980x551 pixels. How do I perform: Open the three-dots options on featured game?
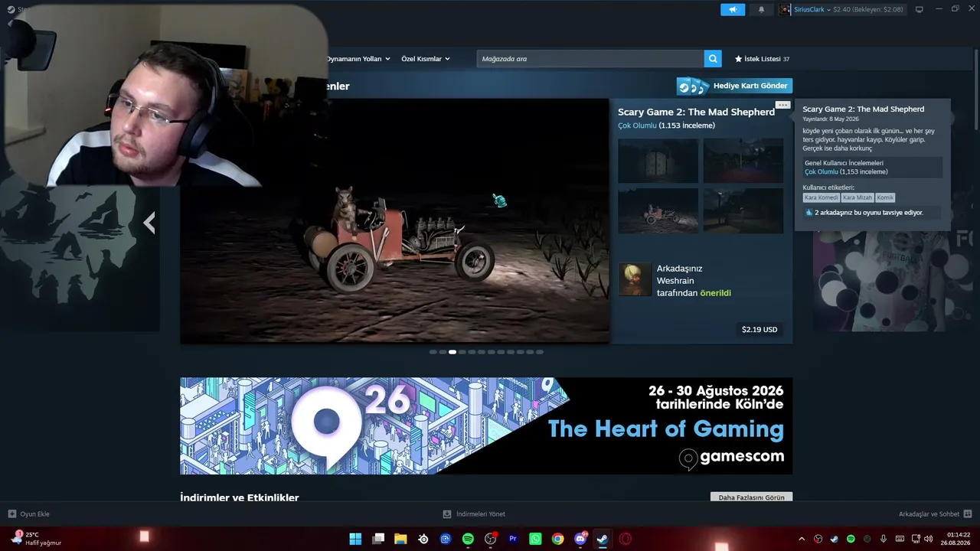(x=782, y=105)
